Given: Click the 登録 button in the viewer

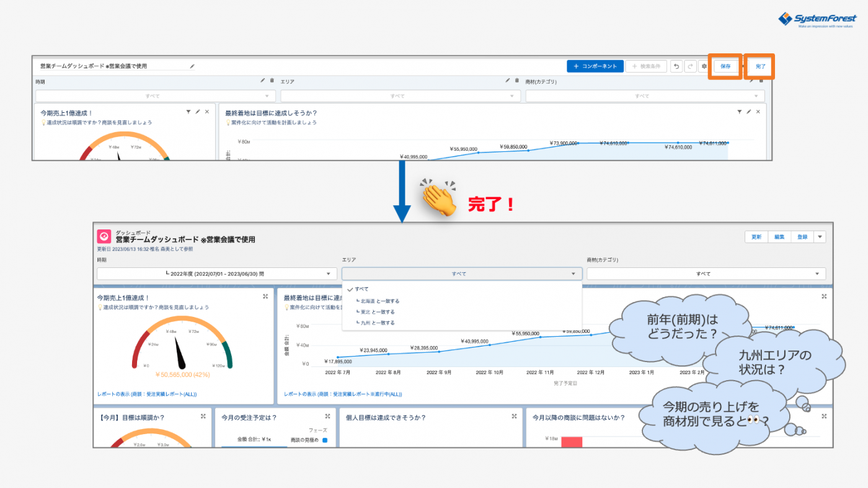Looking at the screenshot, I should (802, 237).
